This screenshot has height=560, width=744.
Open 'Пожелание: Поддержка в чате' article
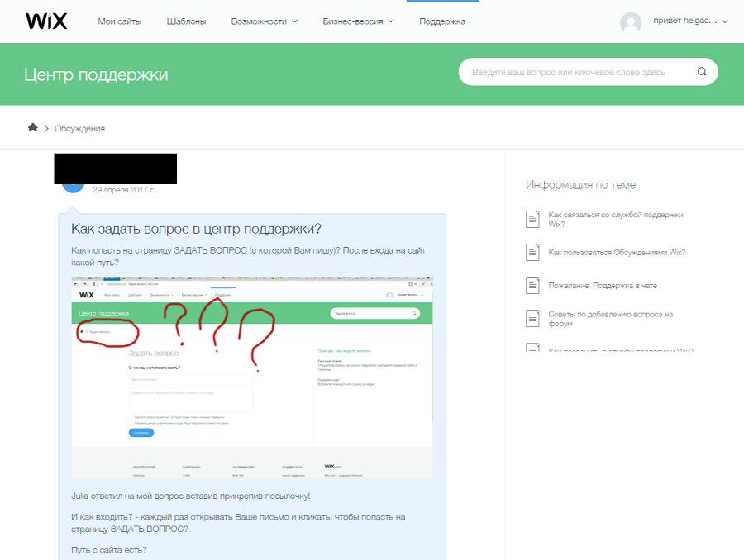coord(603,286)
